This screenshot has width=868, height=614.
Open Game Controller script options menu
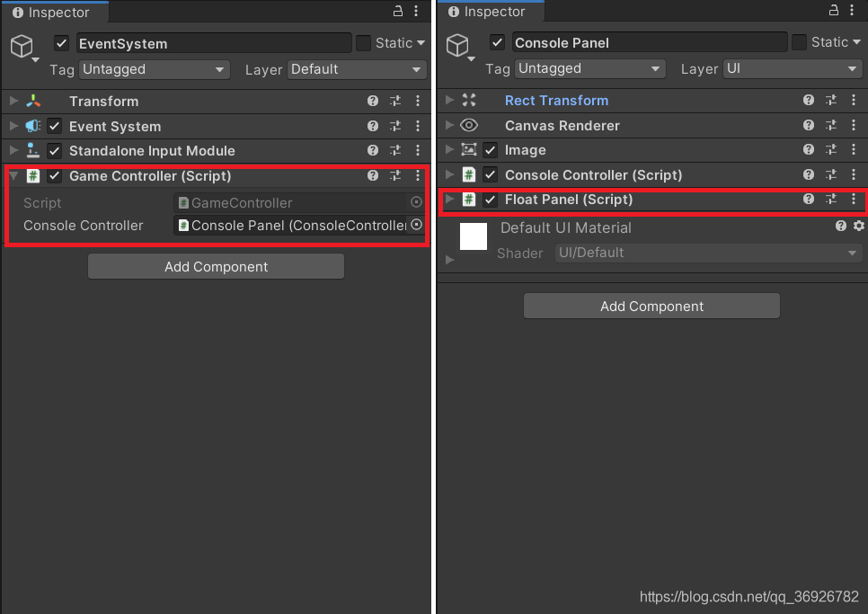pos(418,175)
